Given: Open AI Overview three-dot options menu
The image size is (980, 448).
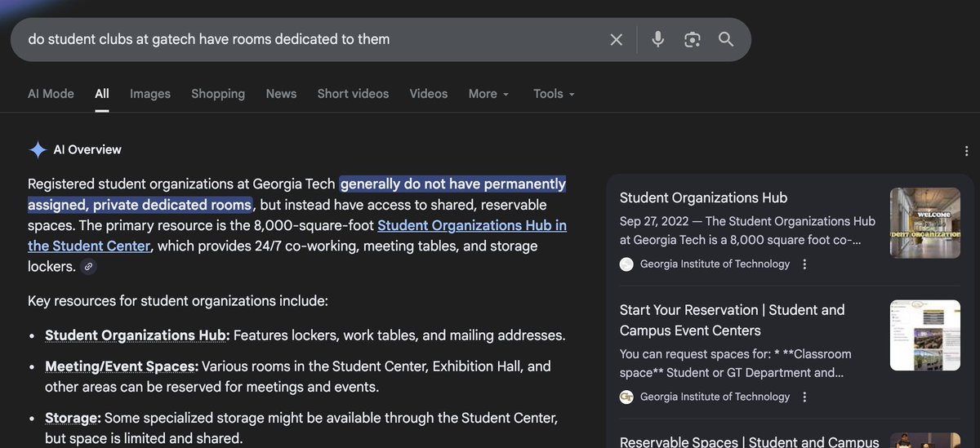Looking at the screenshot, I should coord(967,151).
